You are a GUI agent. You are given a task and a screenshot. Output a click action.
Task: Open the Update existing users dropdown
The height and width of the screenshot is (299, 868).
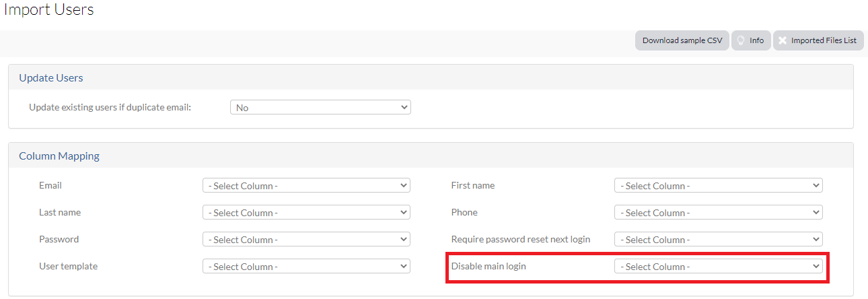tap(320, 107)
